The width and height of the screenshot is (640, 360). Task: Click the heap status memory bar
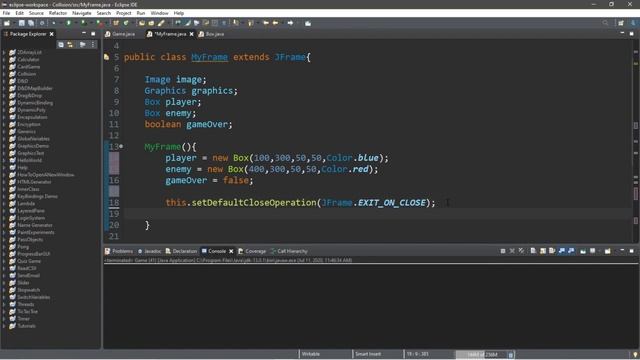pos(481,354)
